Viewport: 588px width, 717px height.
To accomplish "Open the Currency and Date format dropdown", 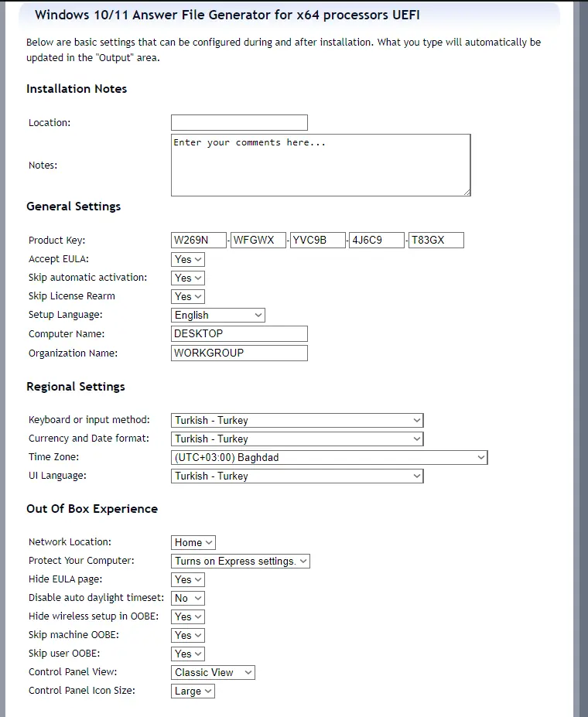I will (297, 439).
